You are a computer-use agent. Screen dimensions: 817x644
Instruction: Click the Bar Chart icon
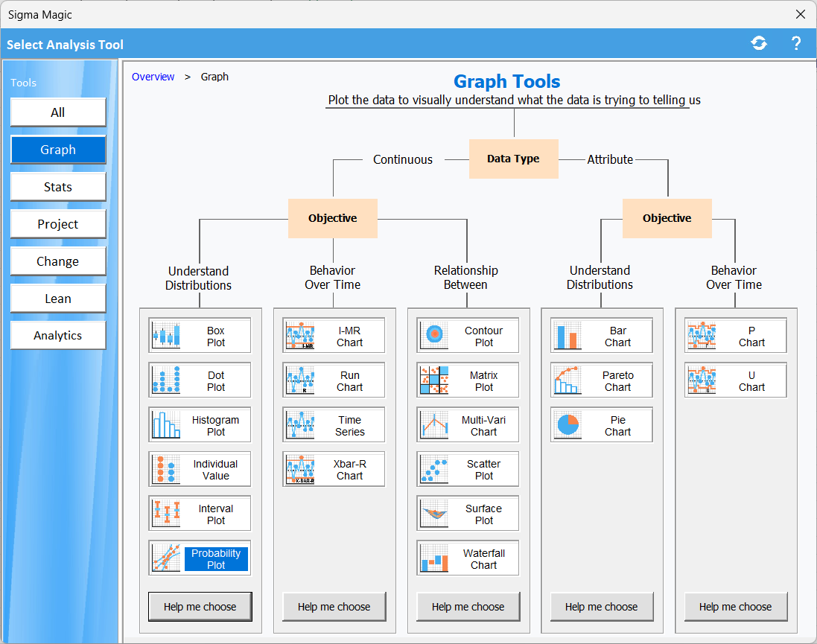[x=568, y=336]
